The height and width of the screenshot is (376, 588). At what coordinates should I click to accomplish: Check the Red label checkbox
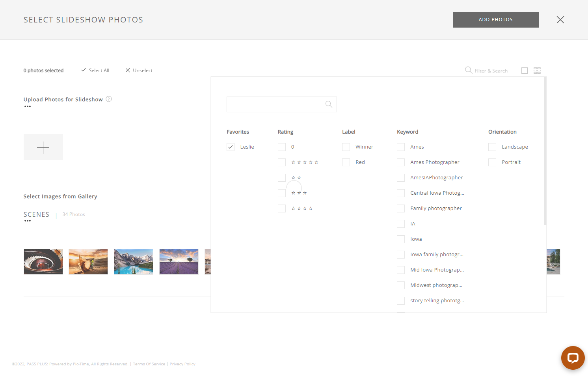pos(346,162)
